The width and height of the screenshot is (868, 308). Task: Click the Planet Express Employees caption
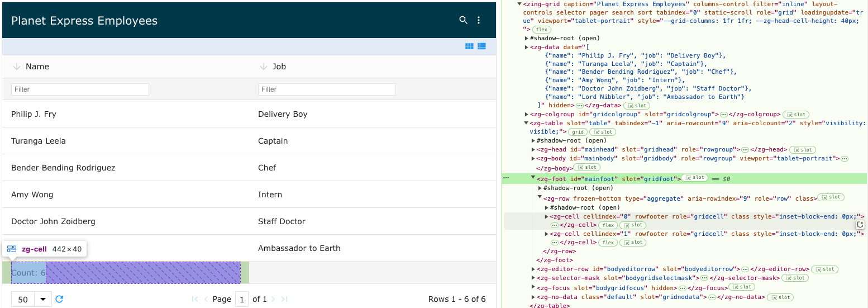(x=84, y=21)
